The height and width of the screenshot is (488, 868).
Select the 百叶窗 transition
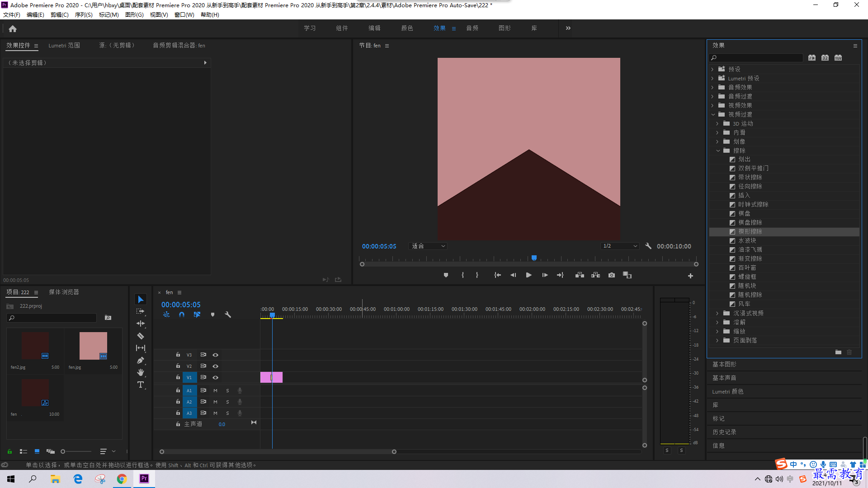(x=747, y=267)
